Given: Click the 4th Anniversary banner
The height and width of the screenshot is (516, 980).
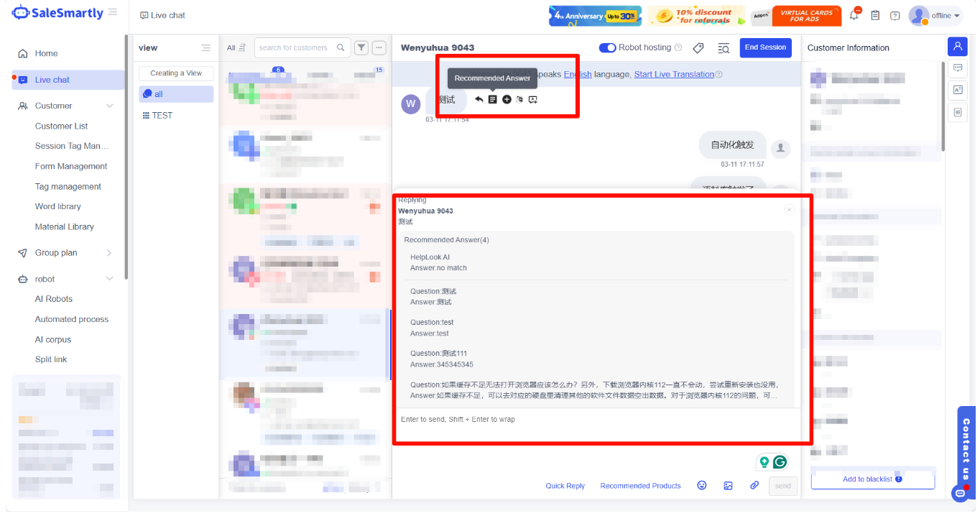Looking at the screenshot, I should 595,16.
